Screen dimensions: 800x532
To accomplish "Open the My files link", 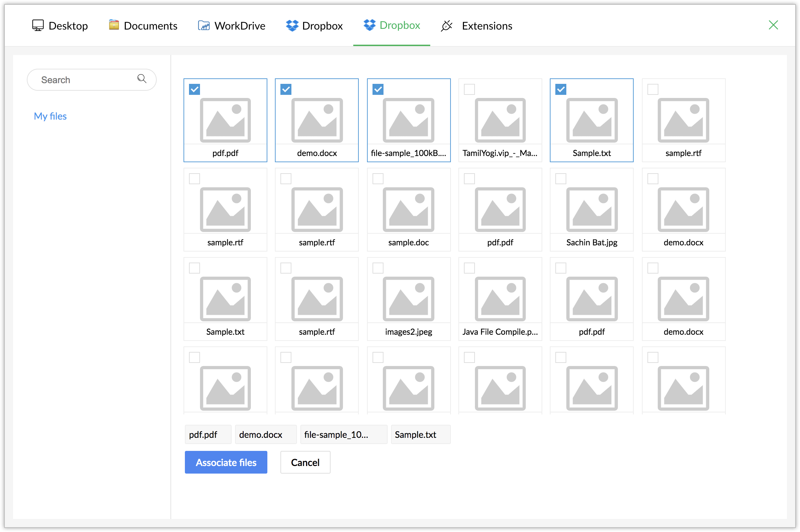I will point(50,116).
